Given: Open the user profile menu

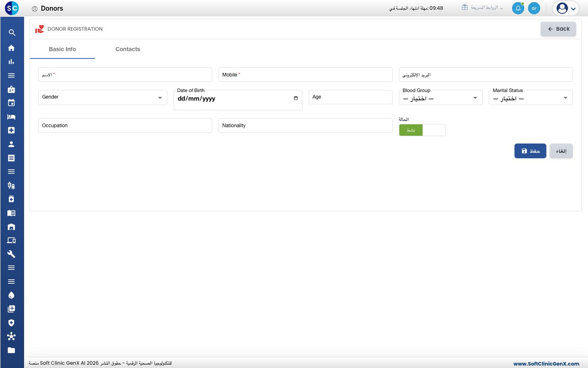Looking at the screenshot, I should tap(566, 8).
